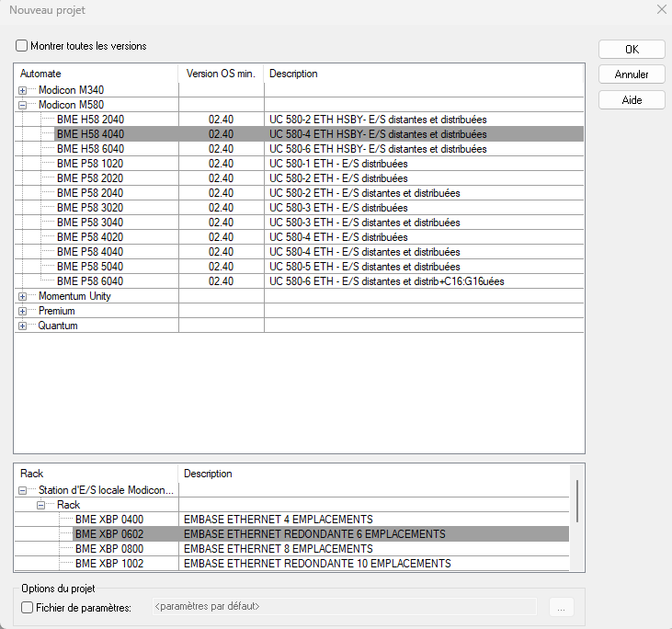The height and width of the screenshot is (629, 672).
Task: Select BME XBP 1002 rack
Action: 109,564
